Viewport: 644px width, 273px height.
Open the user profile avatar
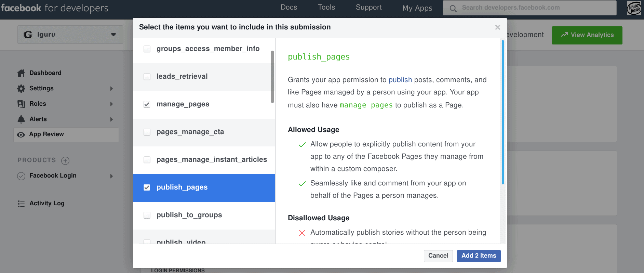[634, 8]
